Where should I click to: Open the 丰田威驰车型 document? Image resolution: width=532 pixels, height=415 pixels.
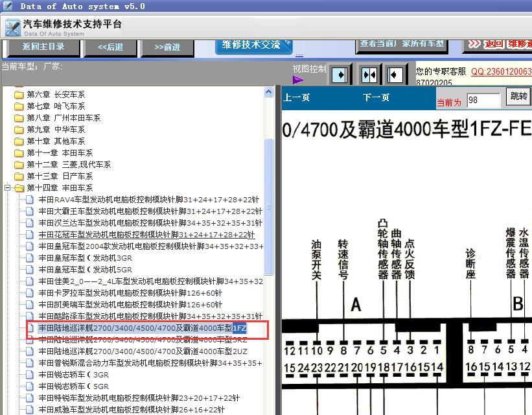(132, 410)
